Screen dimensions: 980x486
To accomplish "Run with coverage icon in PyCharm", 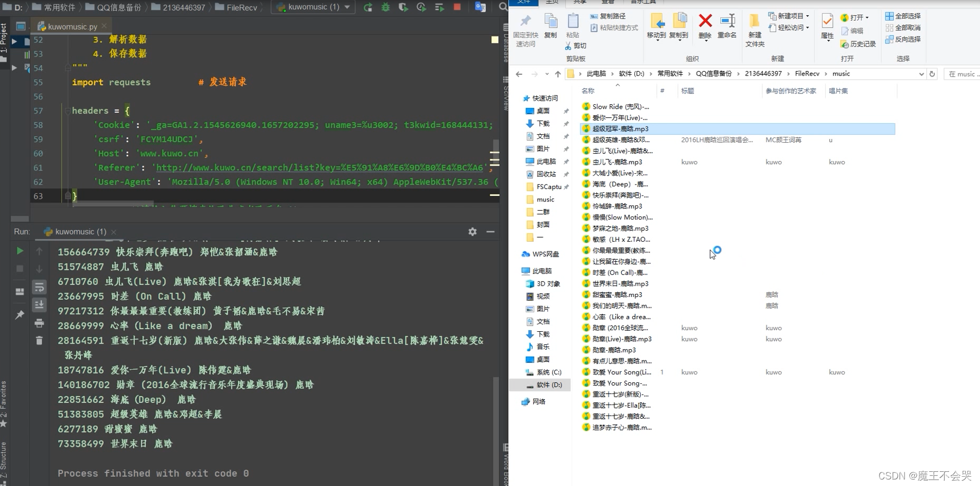I will coord(403,7).
